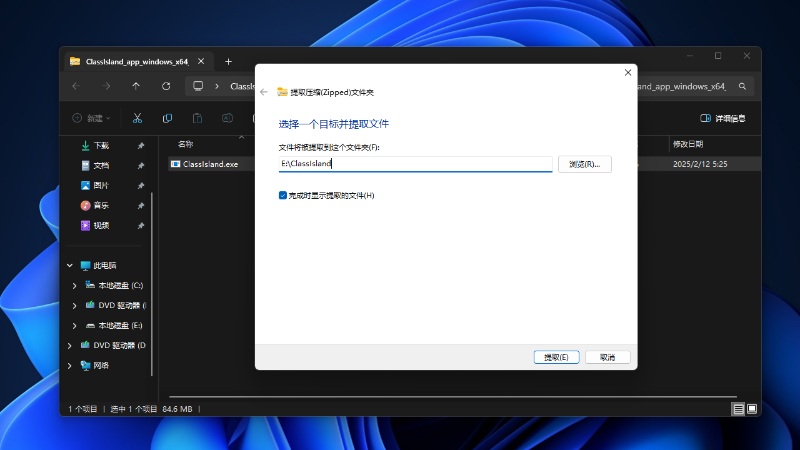
Task: Open the 新建 dropdown menu
Action: [92, 118]
